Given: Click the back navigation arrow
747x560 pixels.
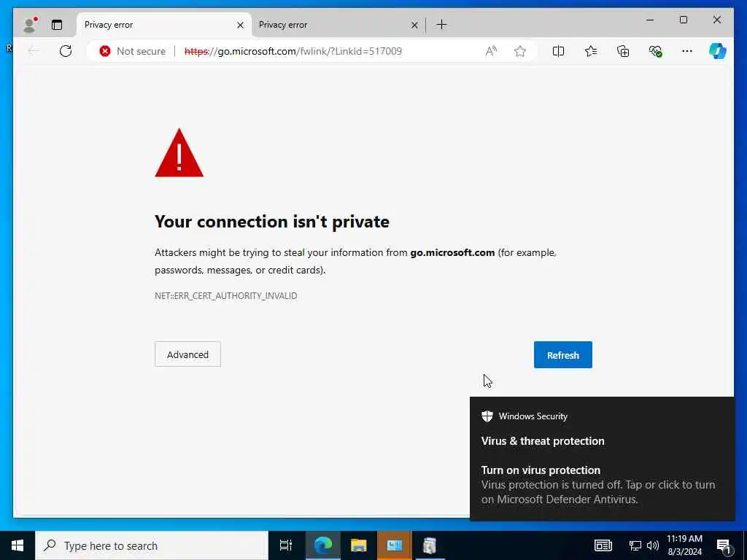Looking at the screenshot, I should (x=34, y=51).
